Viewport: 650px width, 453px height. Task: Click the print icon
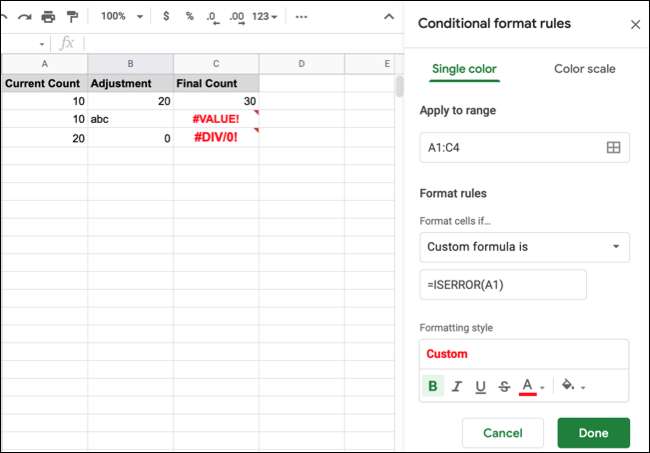tap(48, 17)
